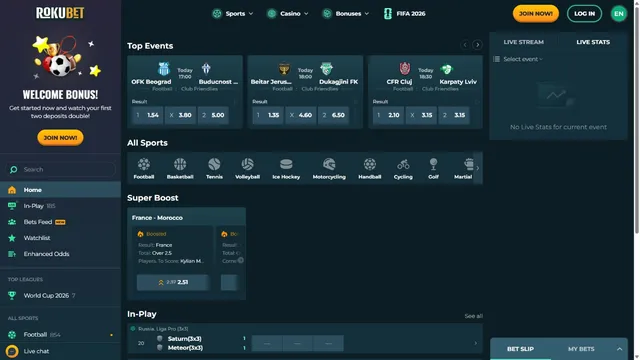
Task: Select Volleyball sport icon
Action: click(x=247, y=168)
